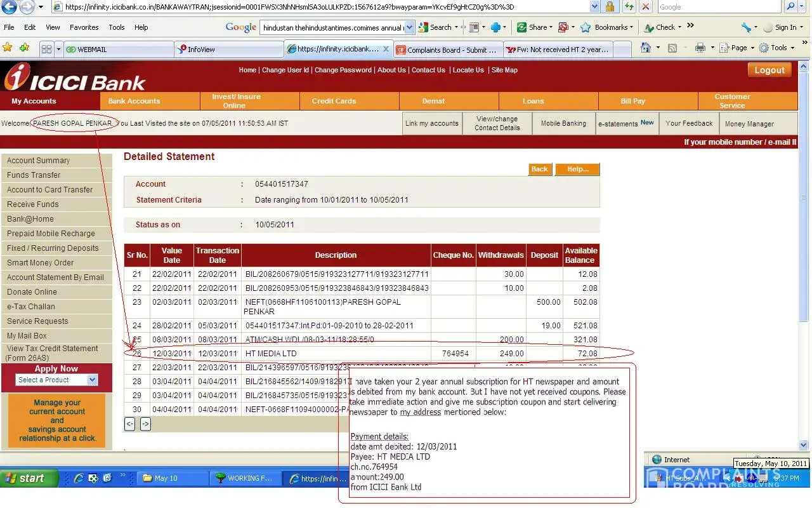Go to previous statement page arrow
The image size is (812, 508).
[x=129, y=424]
